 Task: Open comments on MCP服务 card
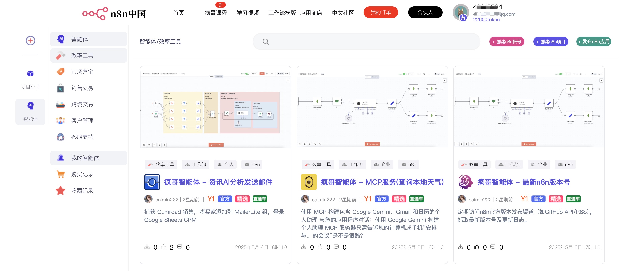point(336,247)
